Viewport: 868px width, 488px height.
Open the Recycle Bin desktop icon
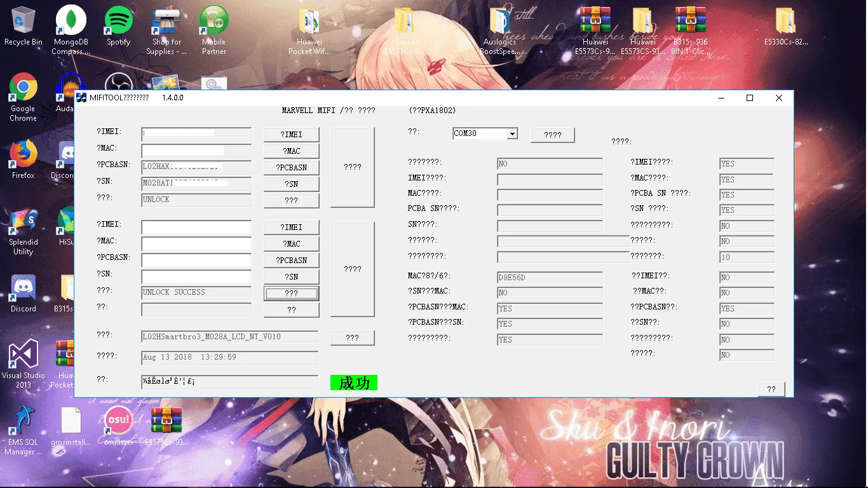pos(23,27)
